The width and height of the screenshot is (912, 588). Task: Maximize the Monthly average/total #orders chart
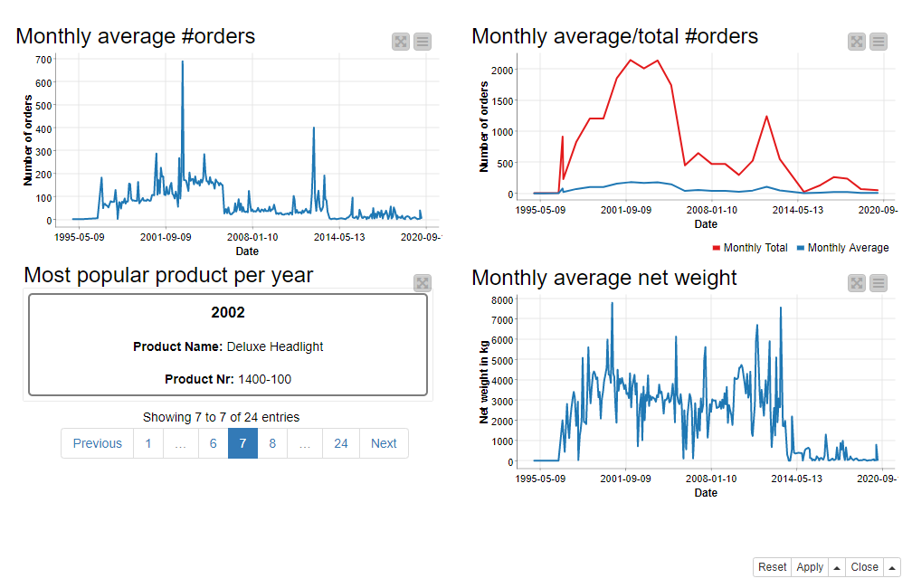pos(857,42)
